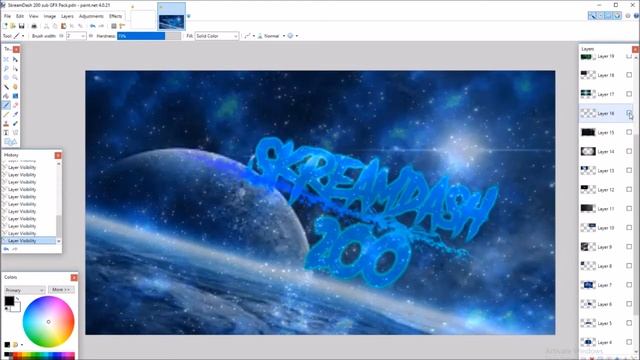This screenshot has width=640, height=360.
Task: Toggle visibility checkbox of Layer 18
Action: (629, 75)
